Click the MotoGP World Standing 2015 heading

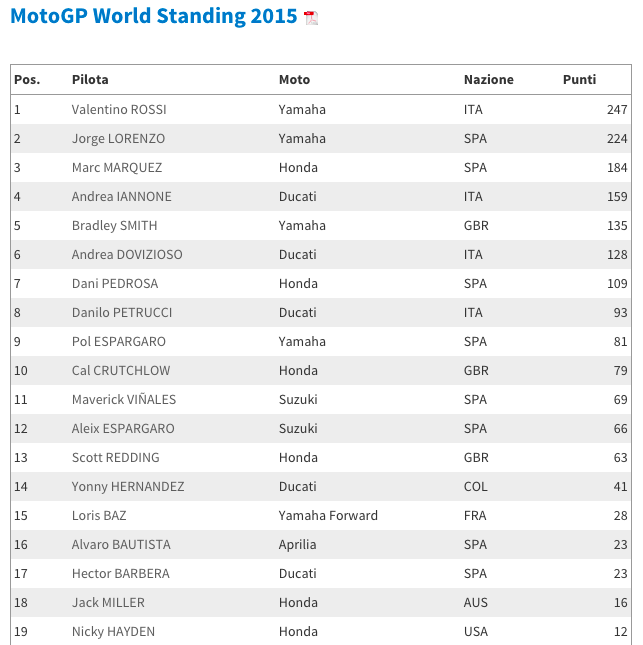153,17
